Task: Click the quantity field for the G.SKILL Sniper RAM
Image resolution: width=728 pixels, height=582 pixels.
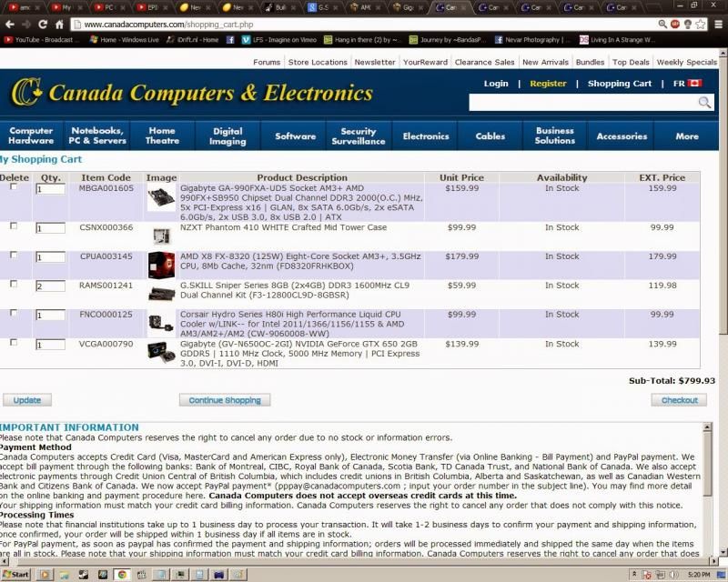Action: (x=50, y=286)
